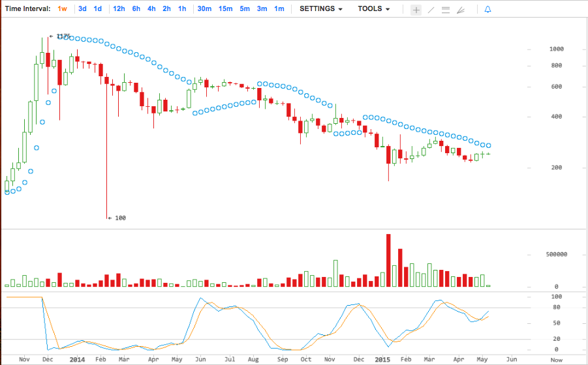
Task: Select the crosshair cursor tool
Action: click(416, 10)
